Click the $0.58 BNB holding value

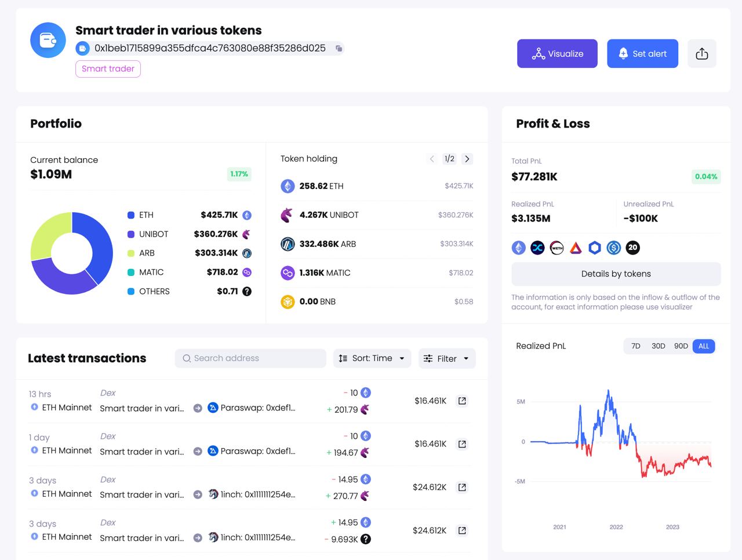(x=464, y=301)
